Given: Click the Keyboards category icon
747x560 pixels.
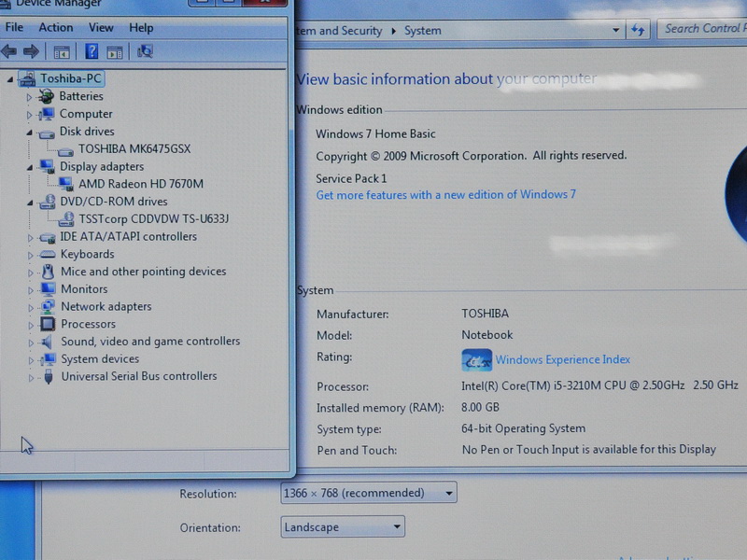Looking at the screenshot, I should [48, 254].
